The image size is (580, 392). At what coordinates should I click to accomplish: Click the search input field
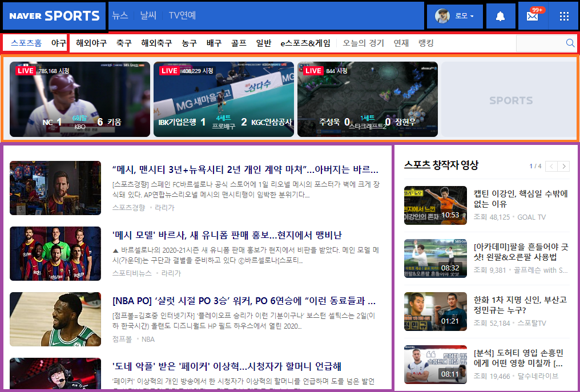(x=541, y=43)
